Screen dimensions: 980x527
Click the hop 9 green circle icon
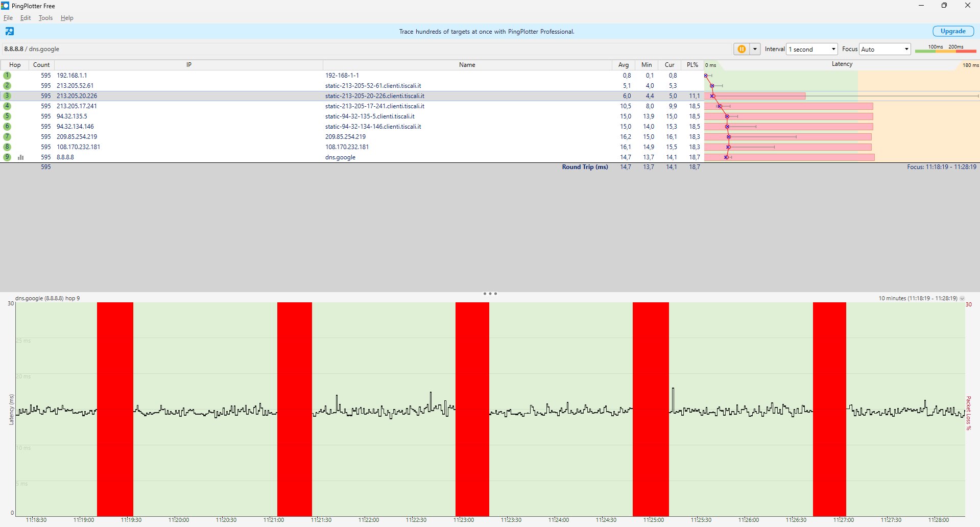click(7, 157)
